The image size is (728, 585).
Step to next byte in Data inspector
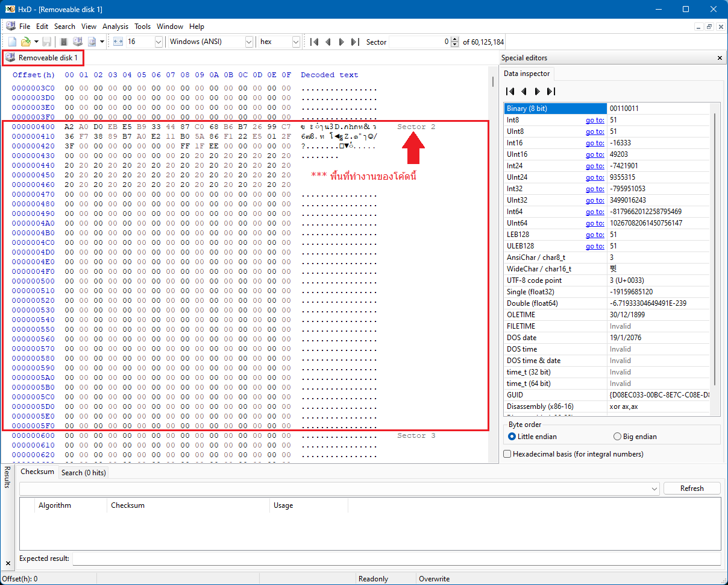pos(537,92)
